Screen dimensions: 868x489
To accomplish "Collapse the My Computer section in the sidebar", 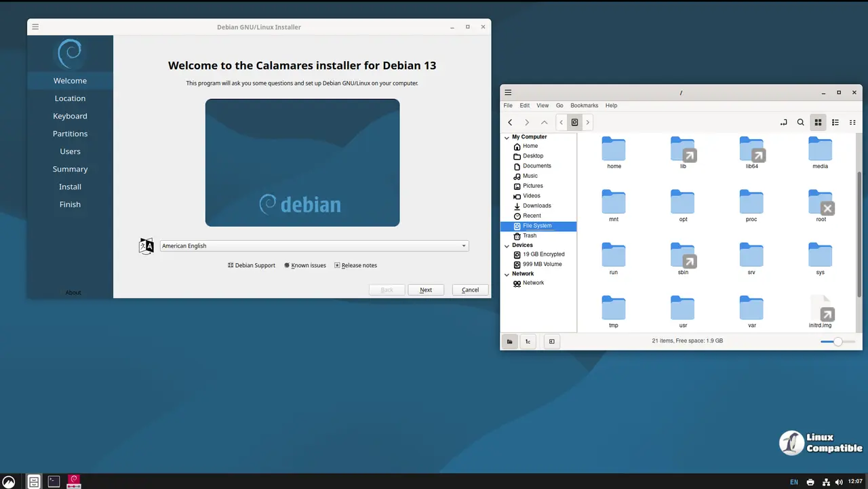I will [507, 136].
